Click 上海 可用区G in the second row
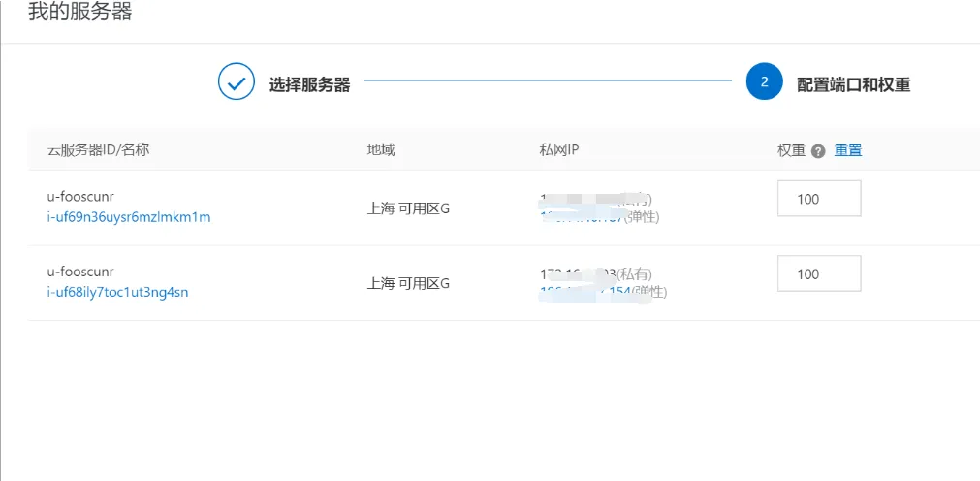This screenshot has height=481, width=980. pyautogui.click(x=408, y=284)
